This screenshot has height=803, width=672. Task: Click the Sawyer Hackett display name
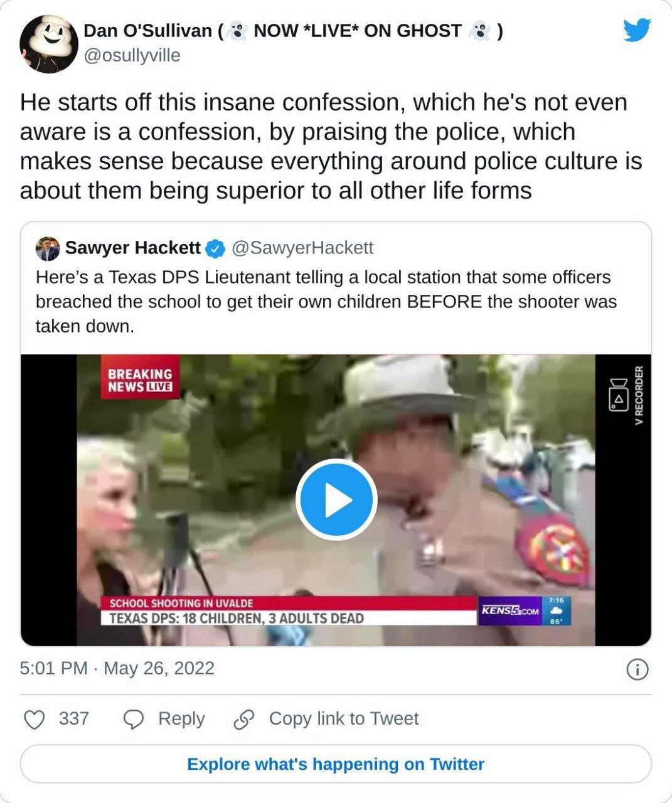(x=132, y=248)
